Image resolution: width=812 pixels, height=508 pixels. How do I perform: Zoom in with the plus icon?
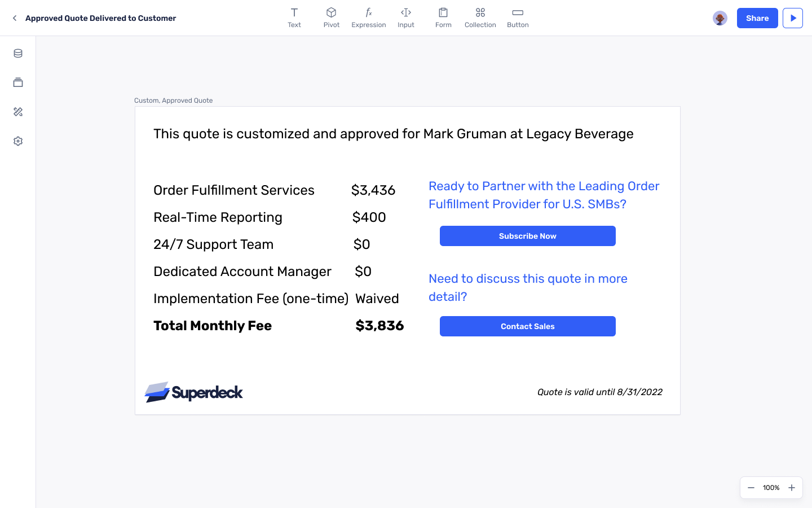(x=792, y=488)
